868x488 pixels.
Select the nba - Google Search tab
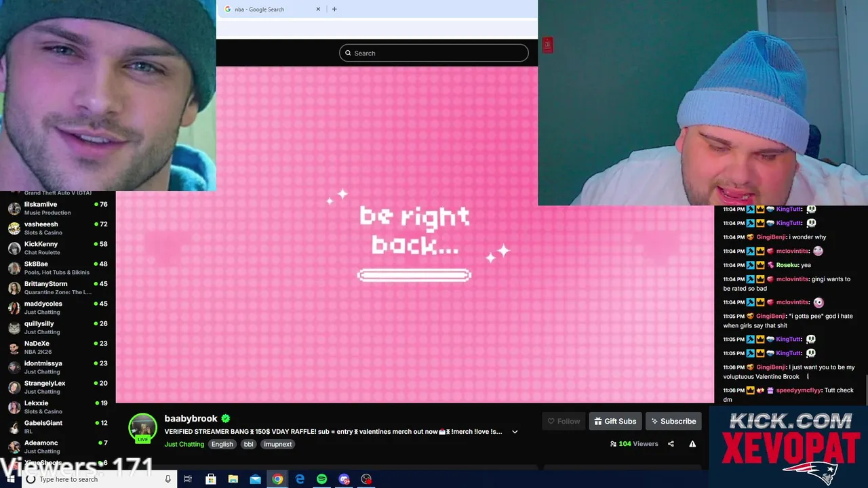(273, 9)
